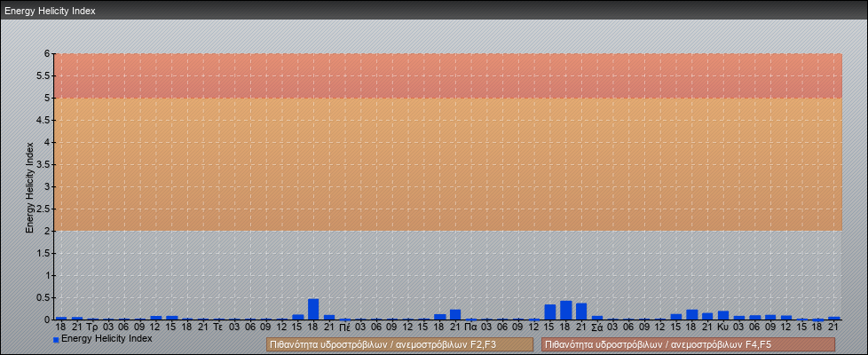
Task: Click the Πα day label on x-axis
Action: click(x=471, y=327)
